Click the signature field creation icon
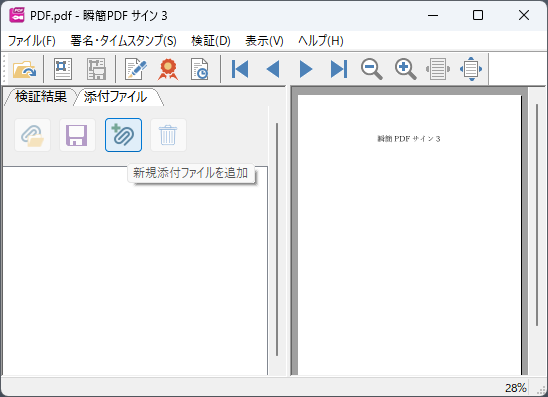The height and width of the screenshot is (397, 548). pyautogui.click(x=63, y=69)
